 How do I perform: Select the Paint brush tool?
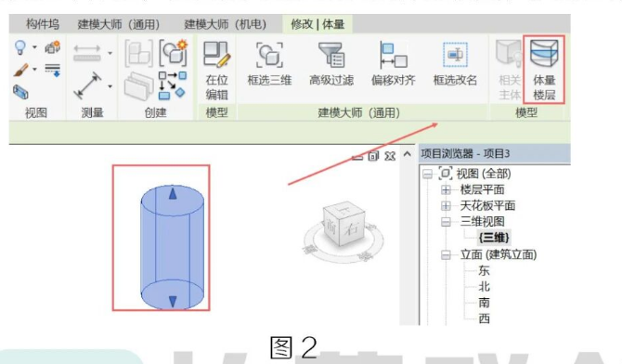point(20,70)
